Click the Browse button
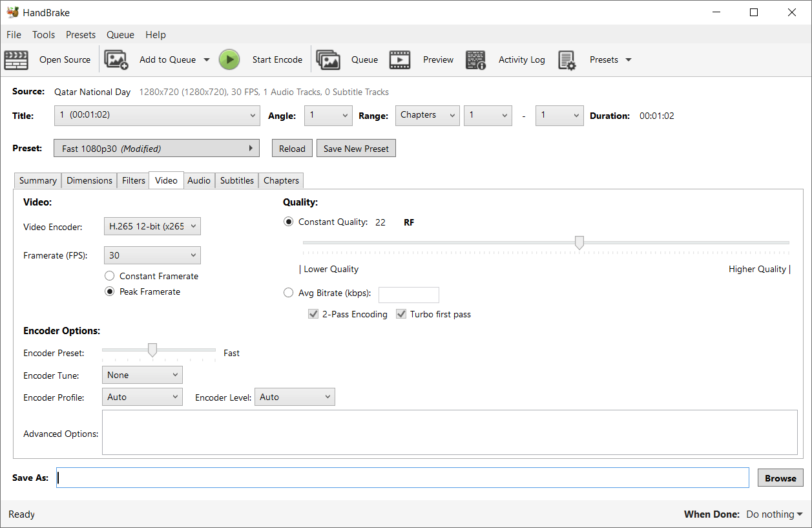This screenshot has height=528, width=812. (780, 478)
